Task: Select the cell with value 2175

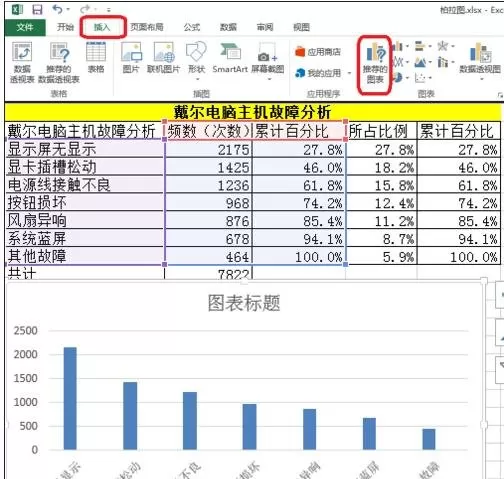Action: tap(209, 149)
